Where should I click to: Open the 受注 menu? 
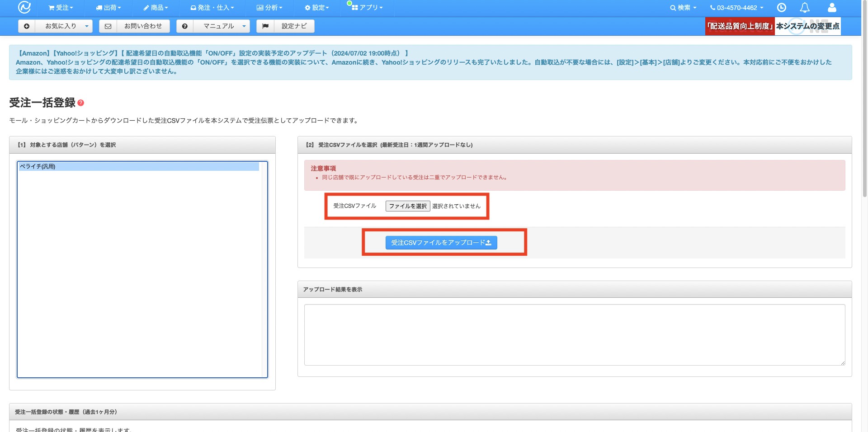[x=61, y=8]
